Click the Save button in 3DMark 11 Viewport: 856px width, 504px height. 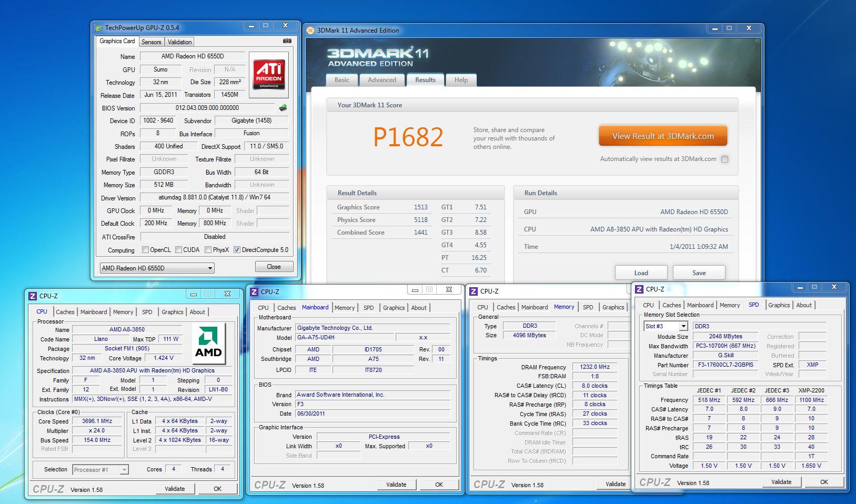699,273
